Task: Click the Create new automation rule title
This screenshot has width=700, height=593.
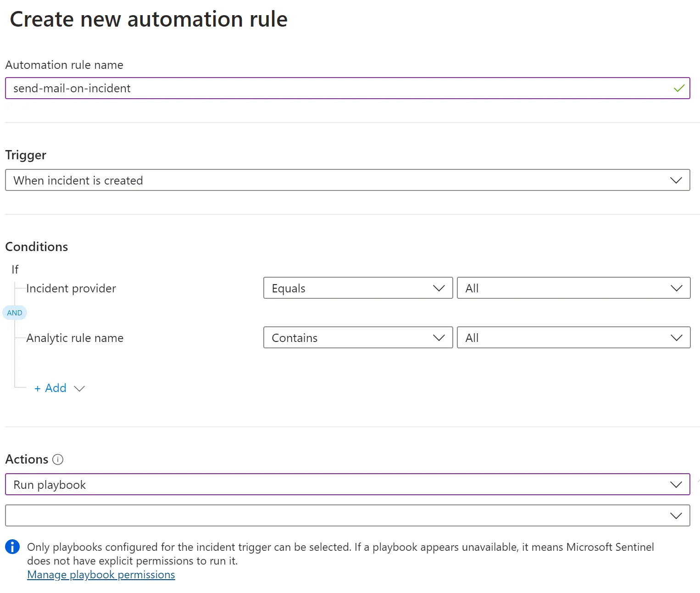Action: (149, 19)
